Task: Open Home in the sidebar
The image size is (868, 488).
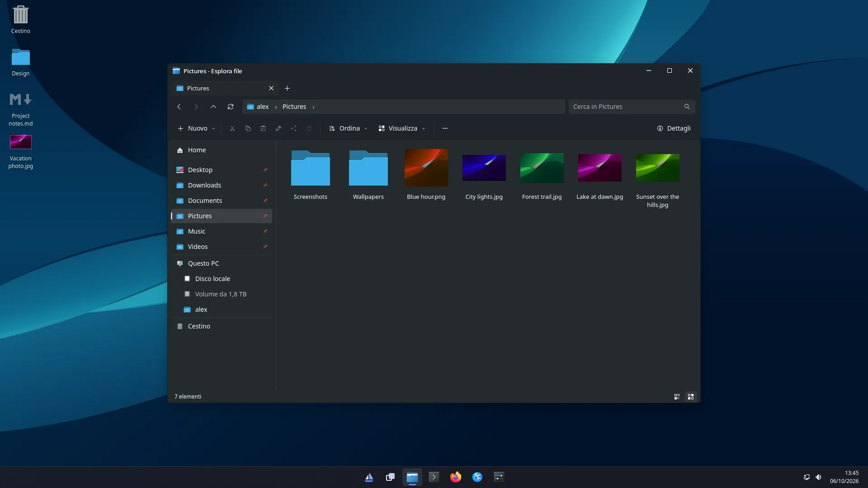Action: [x=222, y=150]
